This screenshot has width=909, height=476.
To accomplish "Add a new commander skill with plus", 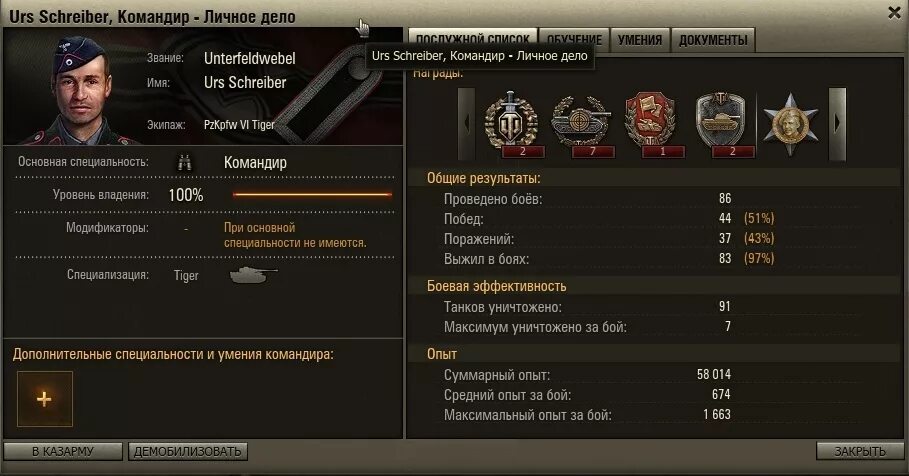I will coord(45,399).
